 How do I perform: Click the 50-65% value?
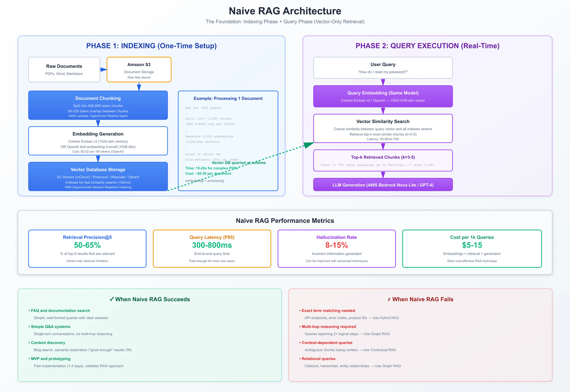[87, 245]
